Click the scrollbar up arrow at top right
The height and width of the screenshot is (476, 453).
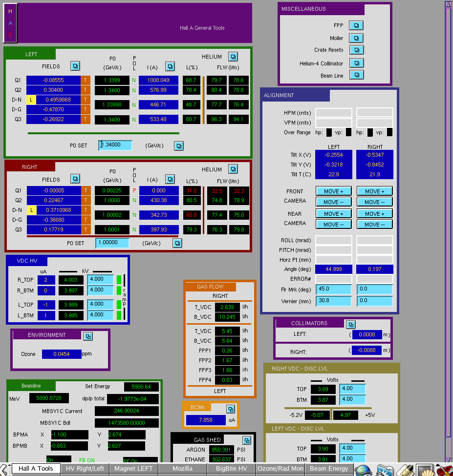pyautogui.click(x=448, y=4)
